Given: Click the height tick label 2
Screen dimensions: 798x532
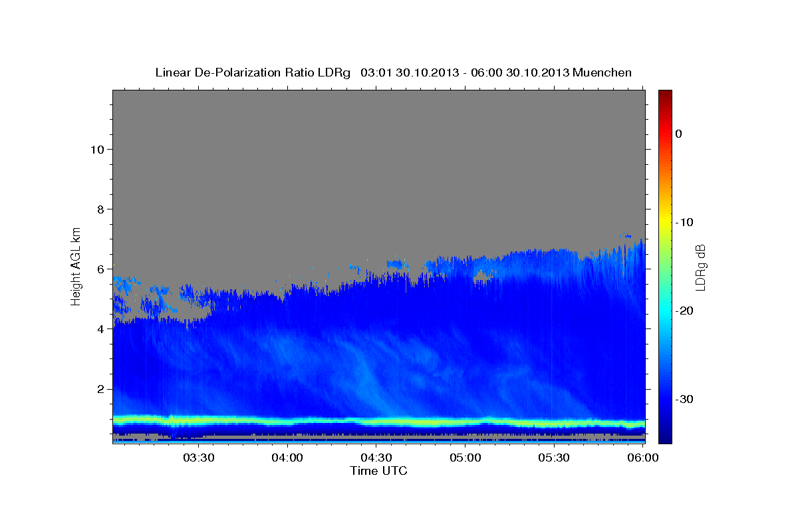Looking at the screenshot, I should point(100,389).
